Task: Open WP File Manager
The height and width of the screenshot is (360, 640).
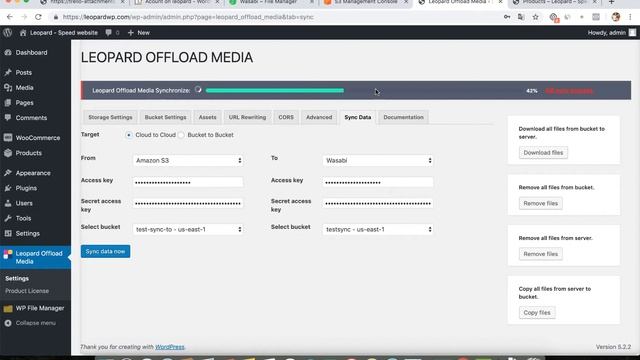Action: pos(35,308)
